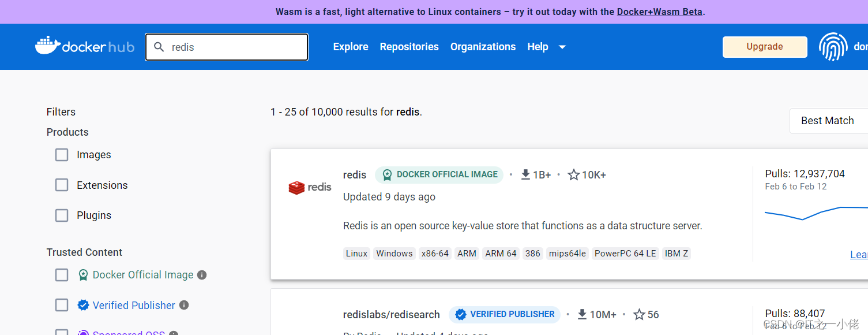Click the Feb 6 to Feb 12 date range under redis pulls
Image resolution: width=868 pixels, height=335 pixels.
click(795, 187)
